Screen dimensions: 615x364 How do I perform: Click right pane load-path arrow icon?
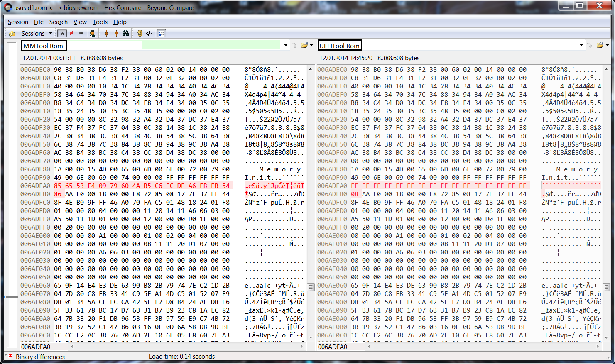click(x=590, y=45)
